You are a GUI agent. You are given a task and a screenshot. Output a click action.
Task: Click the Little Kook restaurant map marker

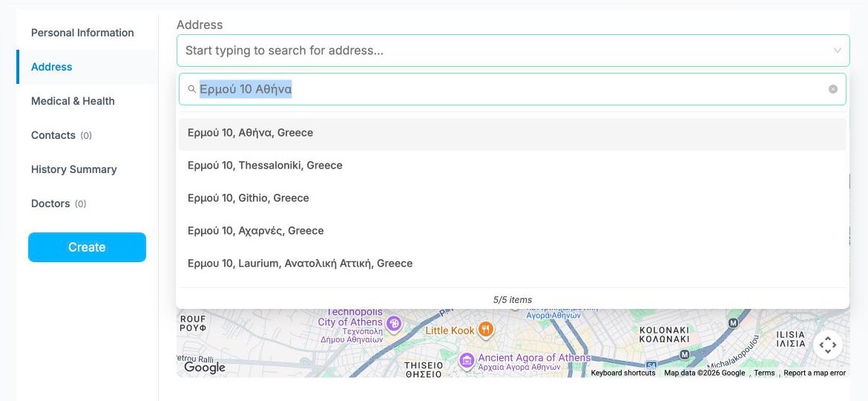(485, 330)
